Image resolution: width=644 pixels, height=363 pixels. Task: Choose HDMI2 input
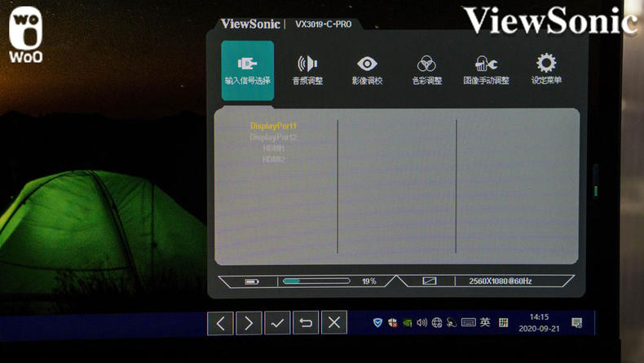274,159
